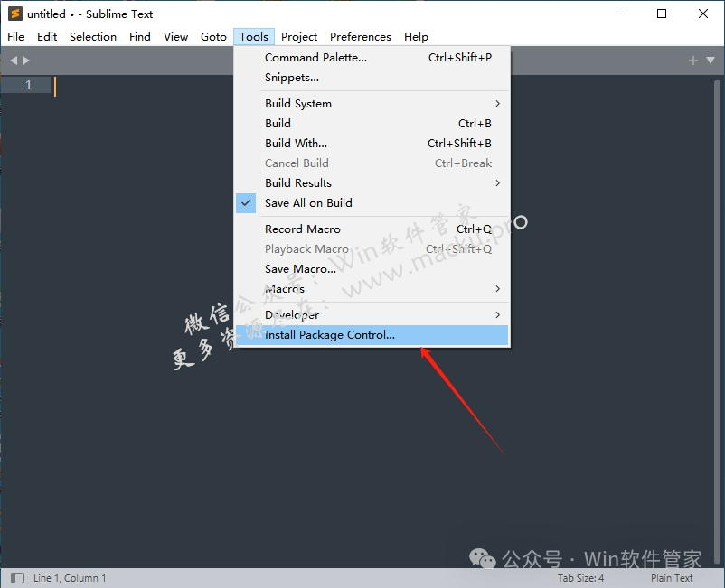725x588 pixels.
Task: Choose Command Palette... from Tools menu
Action: pyautogui.click(x=372, y=58)
